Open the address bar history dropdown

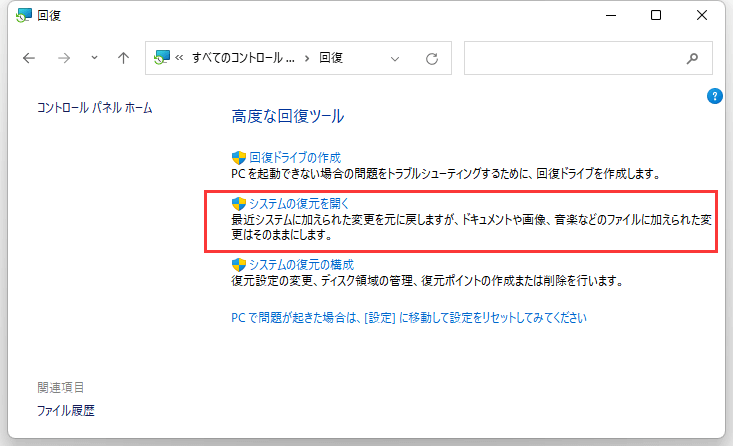pyautogui.click(x=395, y=58)
